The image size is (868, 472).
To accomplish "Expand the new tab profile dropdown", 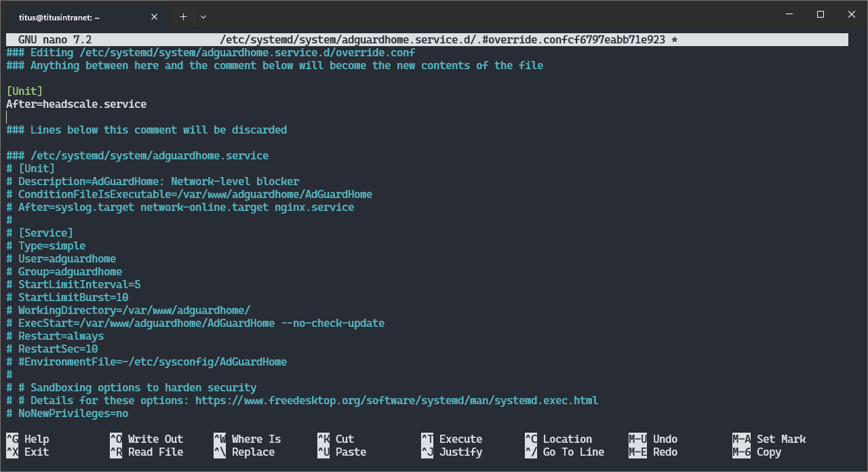I will coord(203,16).
